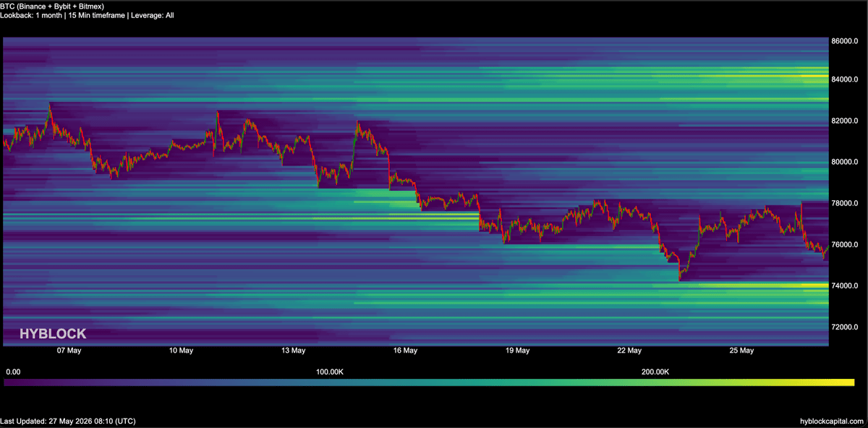The height and width of the screenshot is (428, 868).
Task: Select the 72000.0 price level label
Action: (846, 328)
